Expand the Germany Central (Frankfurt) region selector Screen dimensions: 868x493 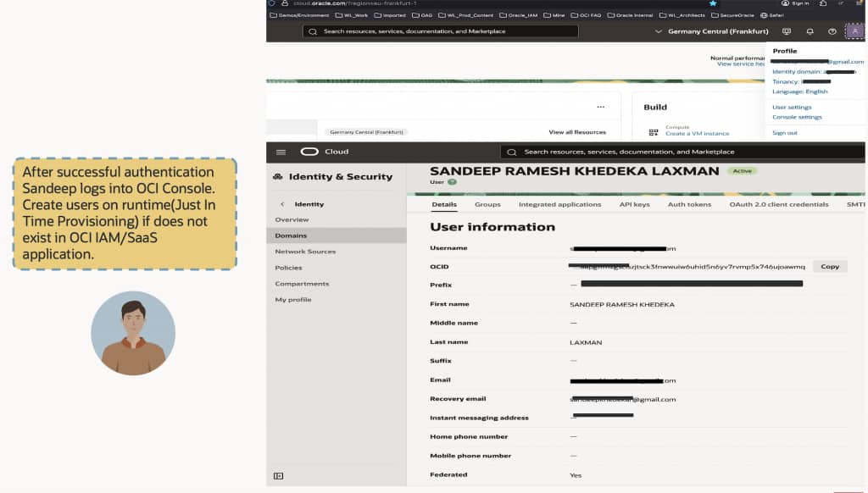click(x=711, y=31)
